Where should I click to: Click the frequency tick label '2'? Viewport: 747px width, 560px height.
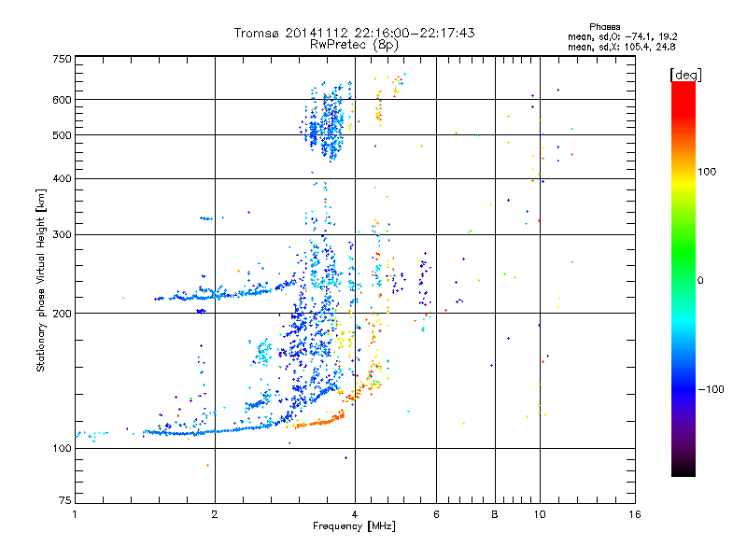pos(215,514)
